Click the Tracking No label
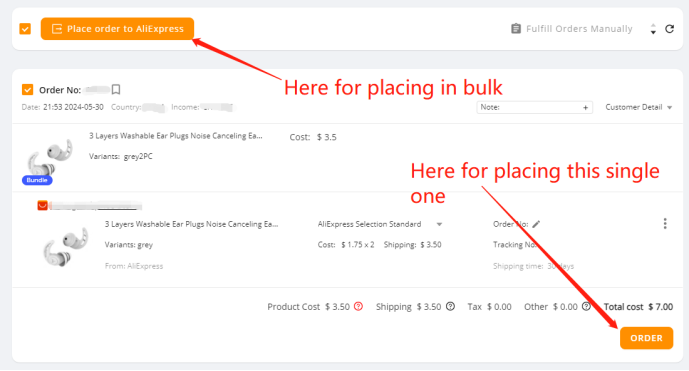Viewport: 689px width, 371px height. point(514,245)
